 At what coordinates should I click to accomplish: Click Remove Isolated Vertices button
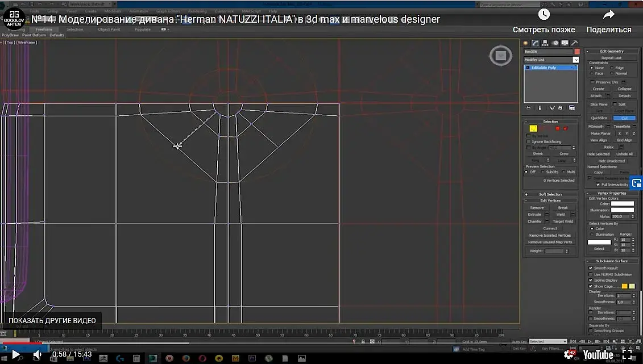point(550,236)
